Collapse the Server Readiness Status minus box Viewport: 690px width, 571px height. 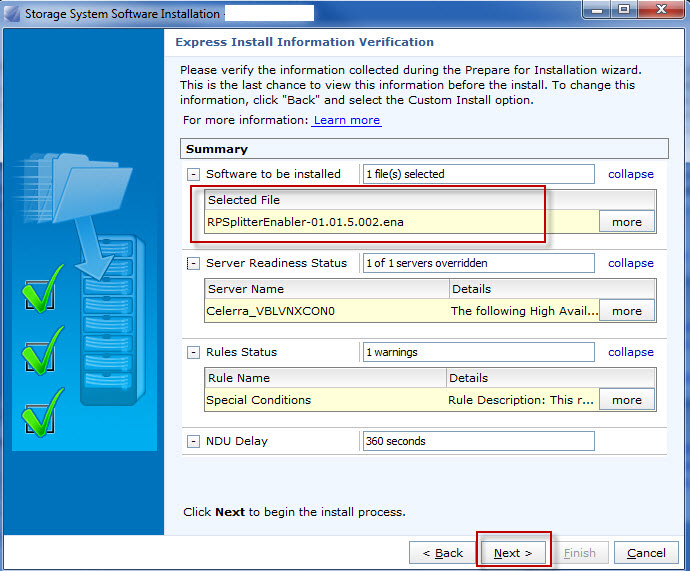193,264
